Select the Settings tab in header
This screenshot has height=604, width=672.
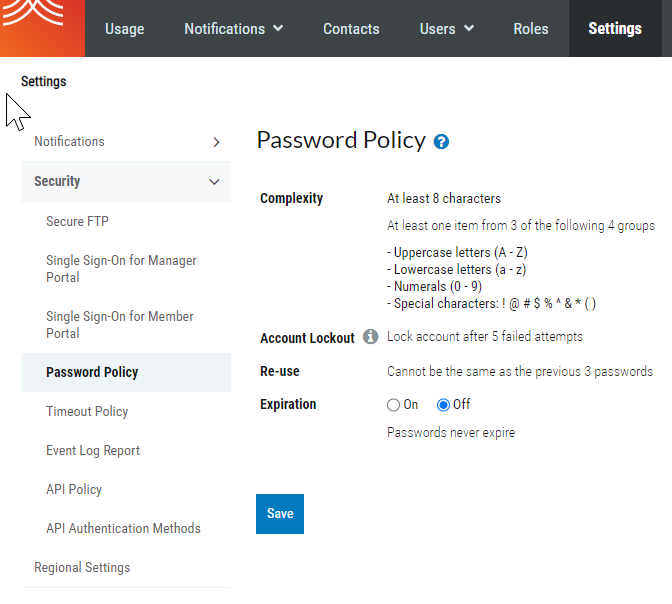[x=615, y=29]
